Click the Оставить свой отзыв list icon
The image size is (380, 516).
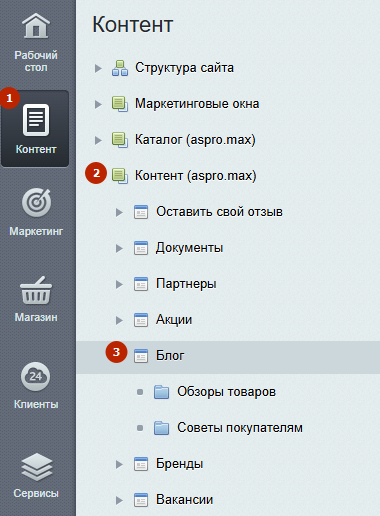click(141, 212)
